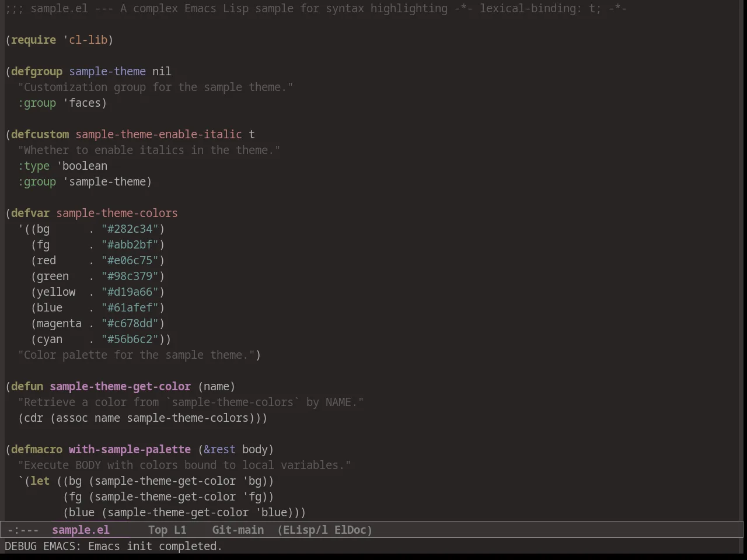747x560 pixels.
Task: Click the "#61afef" color string
Action: click(x=130, y=307)
